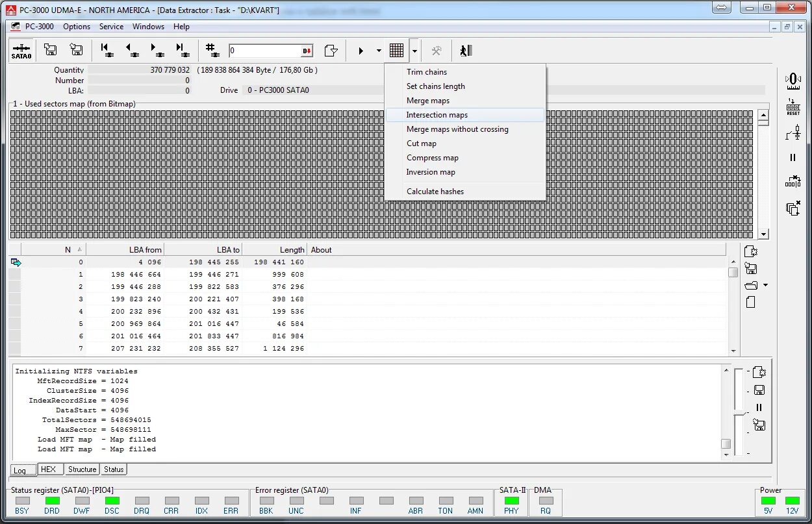Open the Help menu
This screenshot has height=524, width=812.
[x=181, y=27]
